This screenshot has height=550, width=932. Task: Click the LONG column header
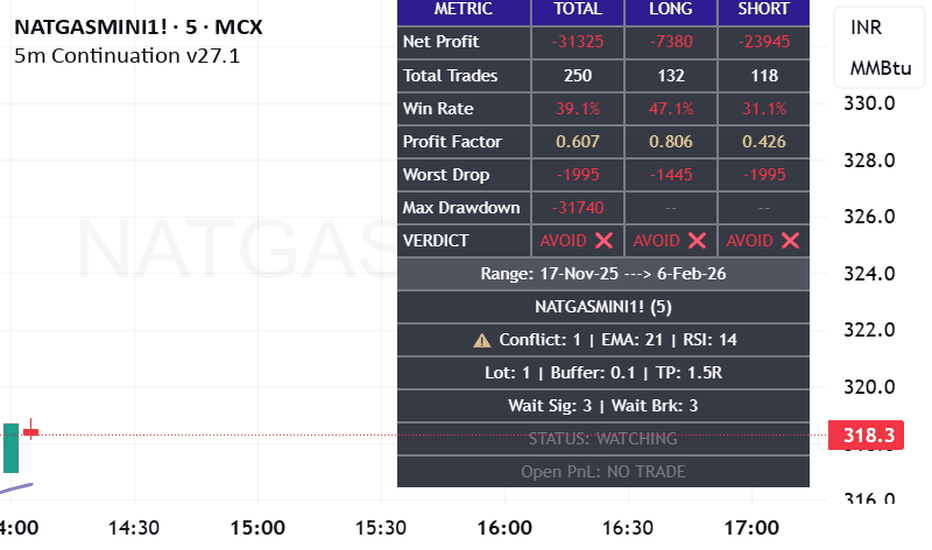pos(670,9)
